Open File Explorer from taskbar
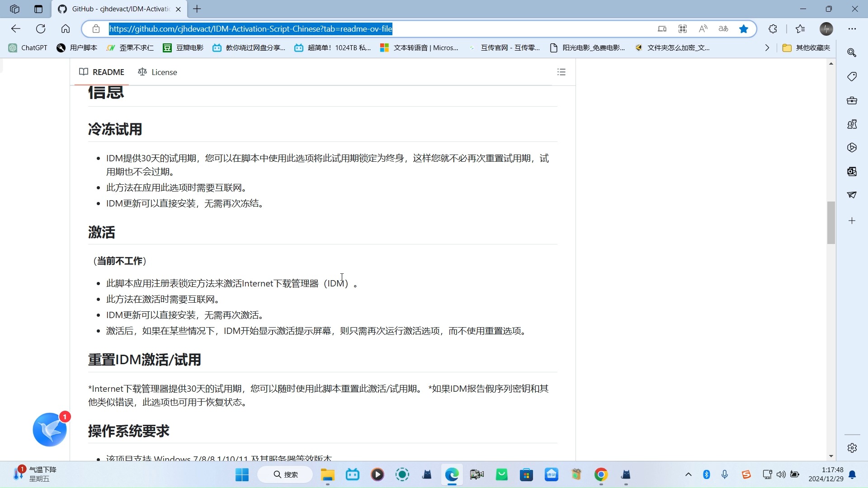Viewport: 868px width, 488px height. 327,475
